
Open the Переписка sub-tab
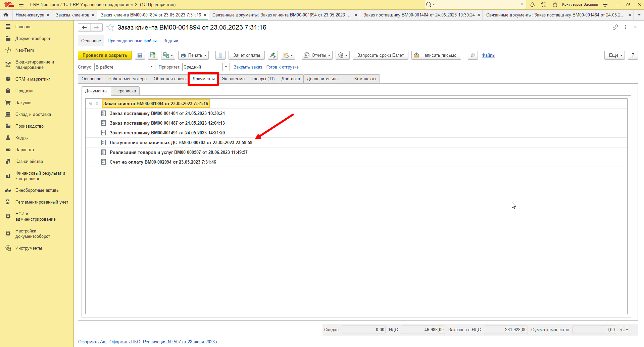(x=125, y=91)
